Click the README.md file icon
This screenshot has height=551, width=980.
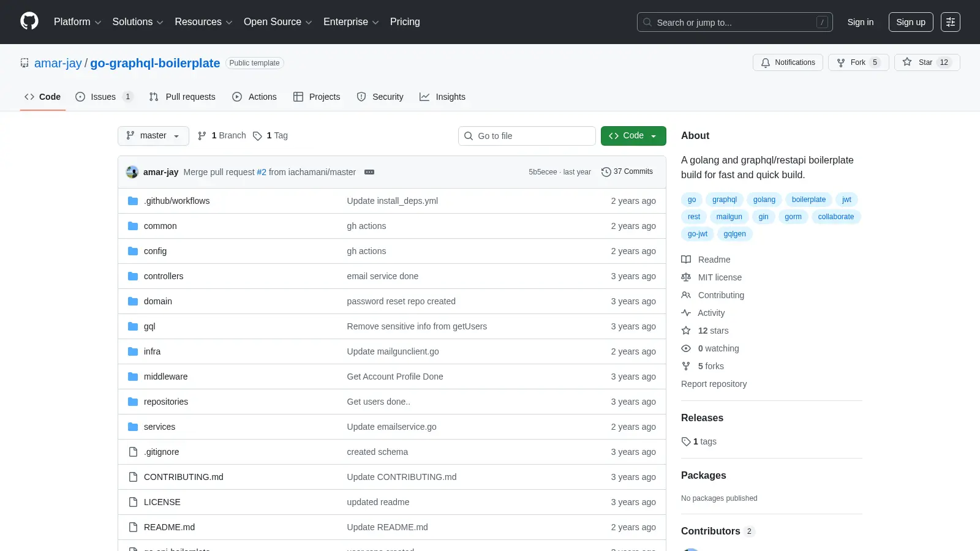pos(133,527)
